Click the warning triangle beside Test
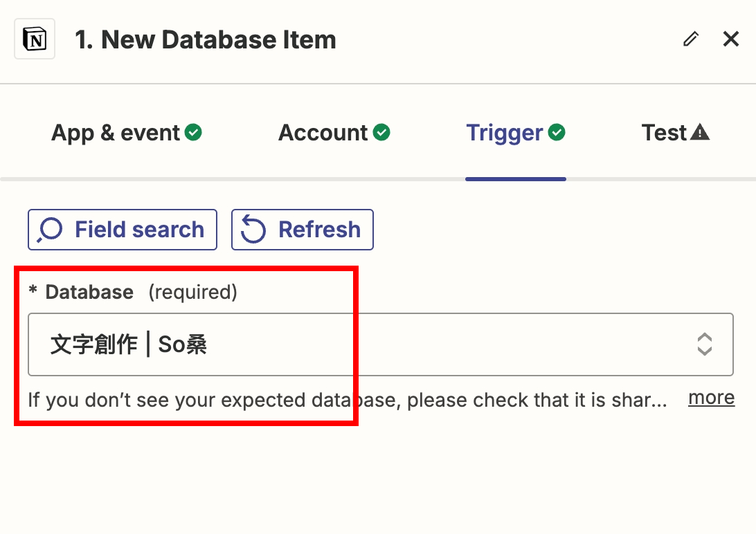Screen dimensions: 756x534 (x=700, y=132)
